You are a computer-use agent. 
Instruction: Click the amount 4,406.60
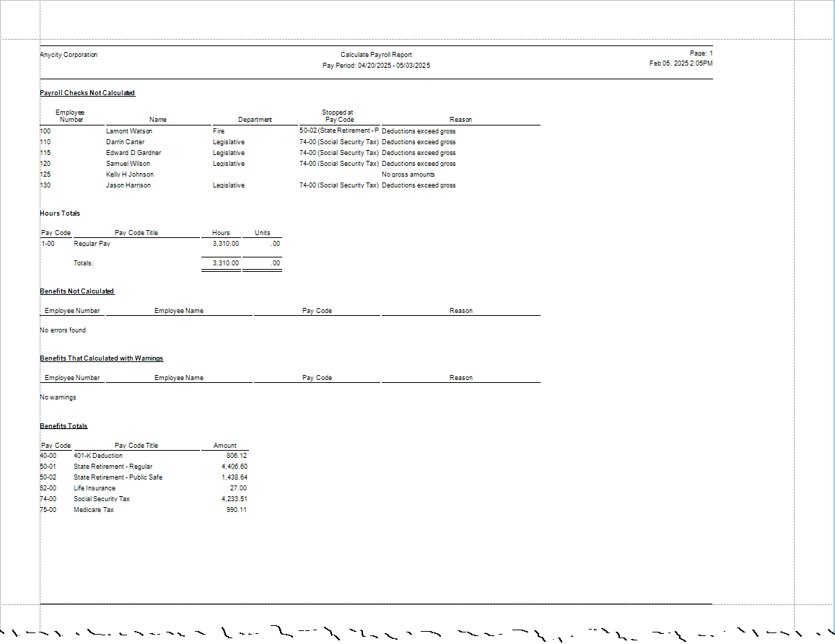click(x=235, y=467)
